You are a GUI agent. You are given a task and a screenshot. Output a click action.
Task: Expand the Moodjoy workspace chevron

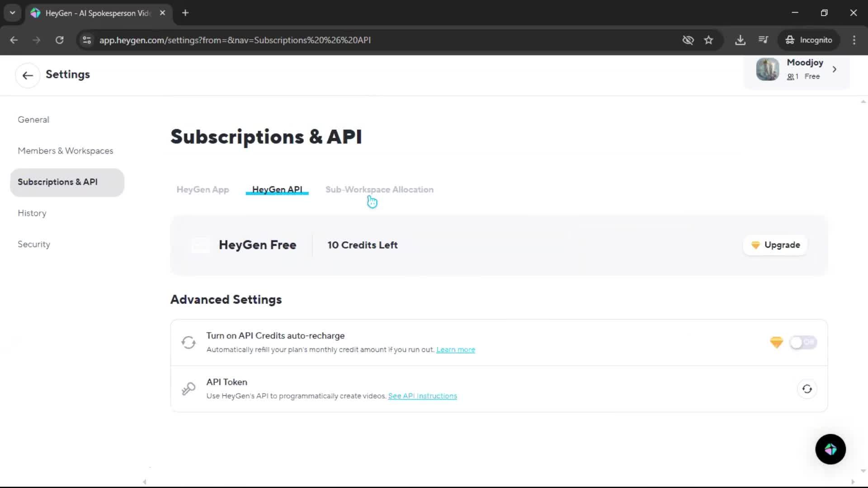[835, 69]
